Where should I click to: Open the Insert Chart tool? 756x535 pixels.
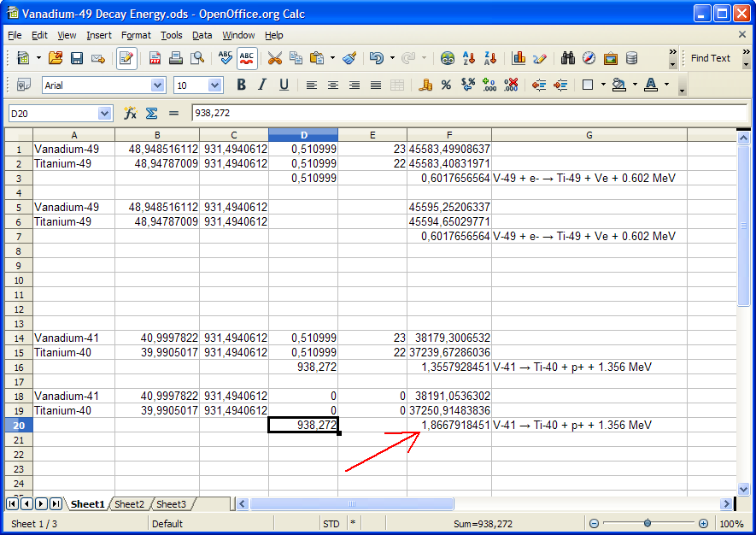(x=519, y=58)
